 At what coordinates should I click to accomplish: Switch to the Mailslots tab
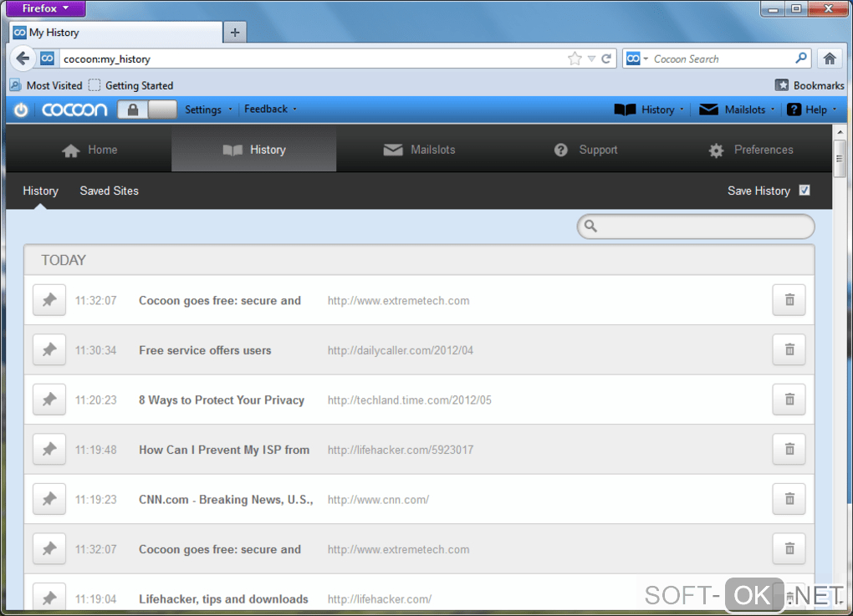pos(419,150)
